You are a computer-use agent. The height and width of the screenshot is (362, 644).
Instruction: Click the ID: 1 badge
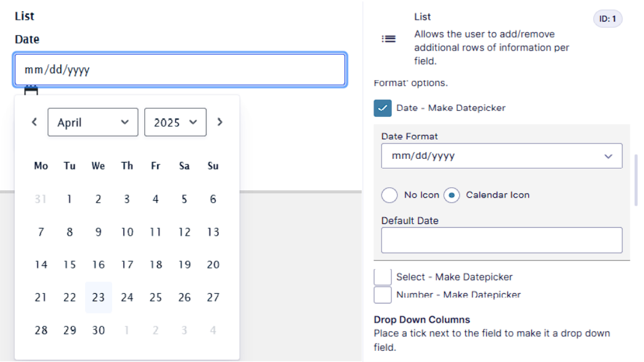(608, 19)
